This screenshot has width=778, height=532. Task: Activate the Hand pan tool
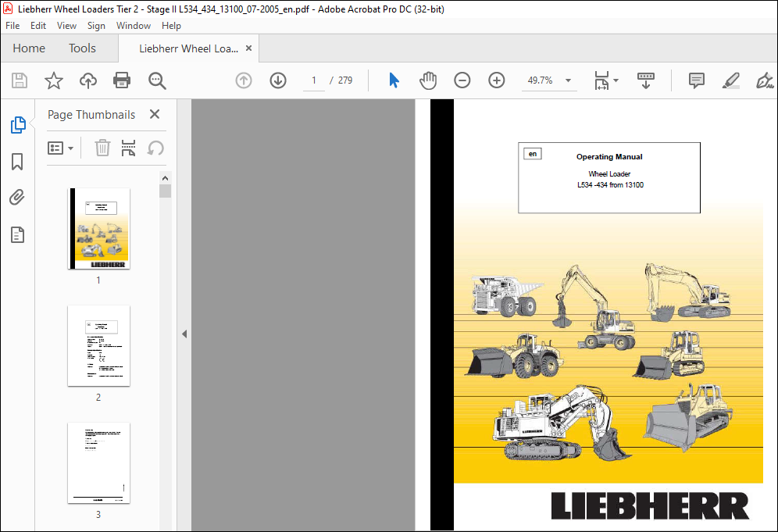pyautogui.click(x=428, y=80)
